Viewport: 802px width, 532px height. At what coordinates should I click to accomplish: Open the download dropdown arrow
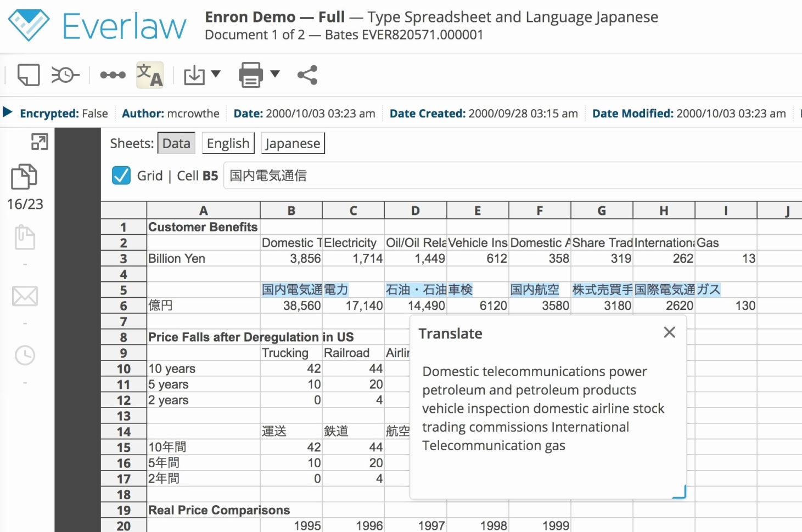click(216, 75)
